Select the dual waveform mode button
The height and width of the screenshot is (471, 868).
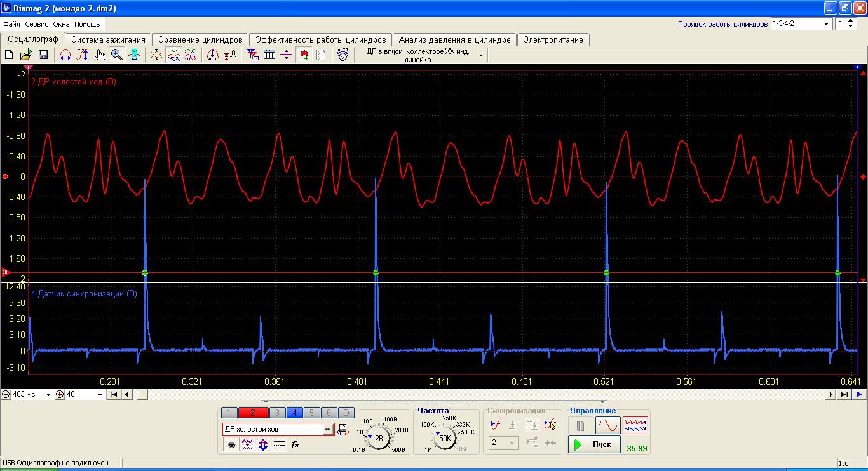pyautogui.click(x=635, y=426)
